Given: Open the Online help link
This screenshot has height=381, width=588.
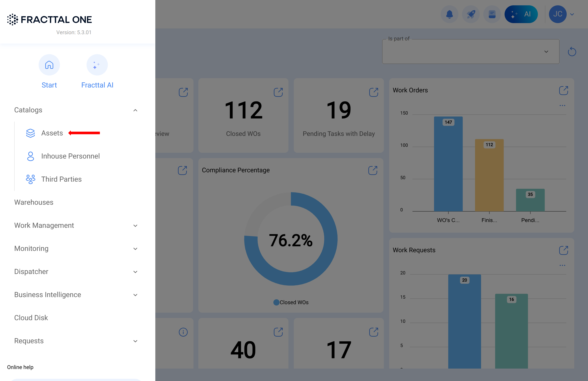Looking at the screenshot, I should point(20,367).
